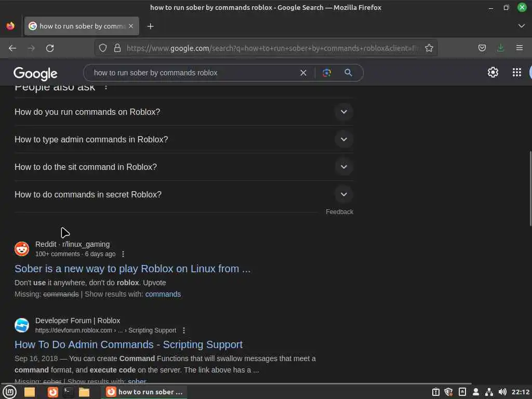Go to Google home logo
Screen dimensions: 532x399
point(35,73)
